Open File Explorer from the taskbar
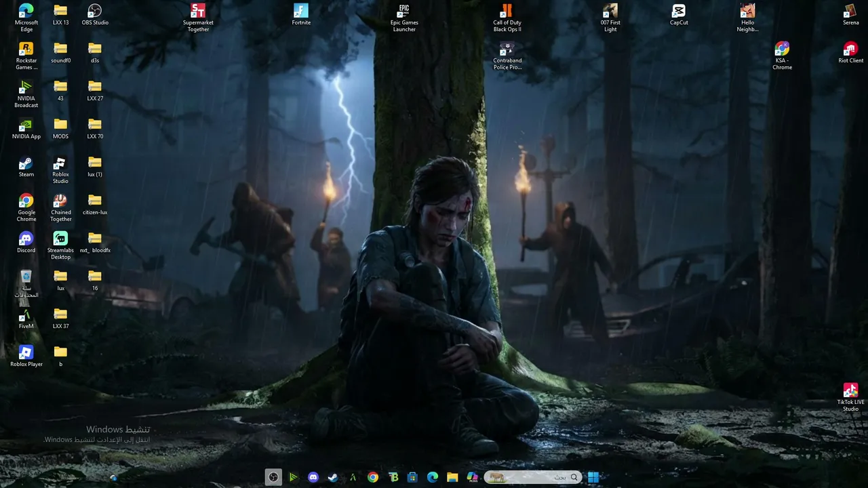868x488 pixels. point(452,477)
